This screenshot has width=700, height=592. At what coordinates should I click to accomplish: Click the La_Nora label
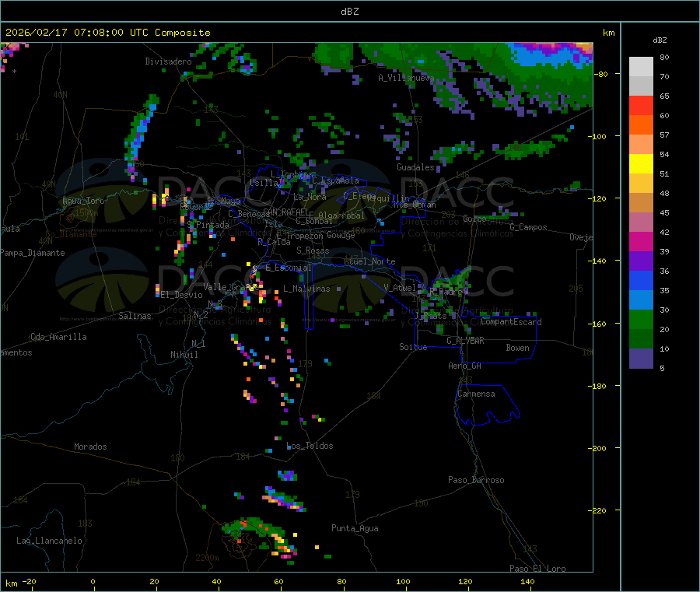pos(310,197)
